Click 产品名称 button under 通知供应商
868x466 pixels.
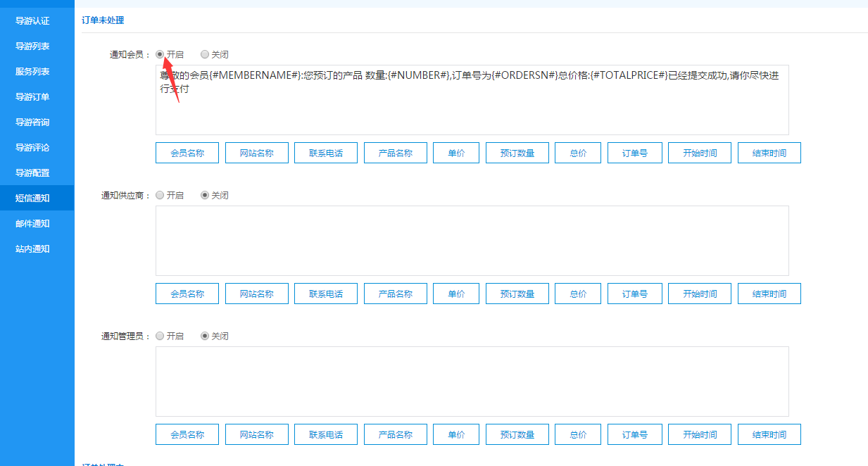[395, 294]
